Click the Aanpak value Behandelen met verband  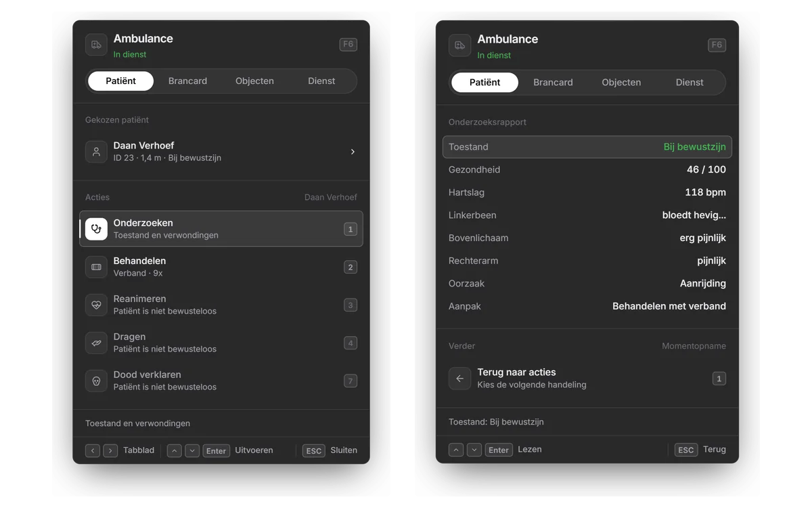click(669, 306)
